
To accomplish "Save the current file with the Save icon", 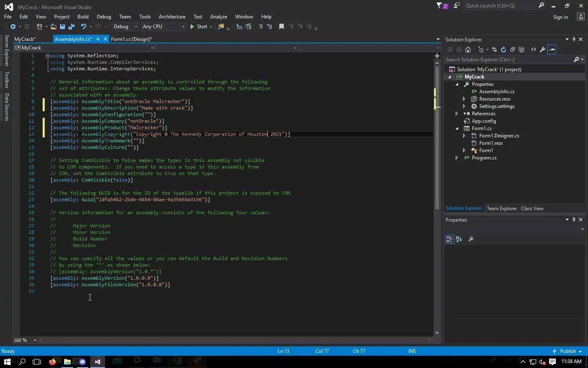I will 62,27.
